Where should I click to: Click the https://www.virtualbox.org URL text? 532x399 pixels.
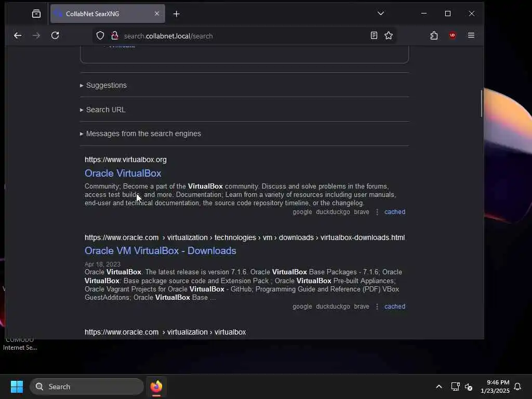click(126, 159)
